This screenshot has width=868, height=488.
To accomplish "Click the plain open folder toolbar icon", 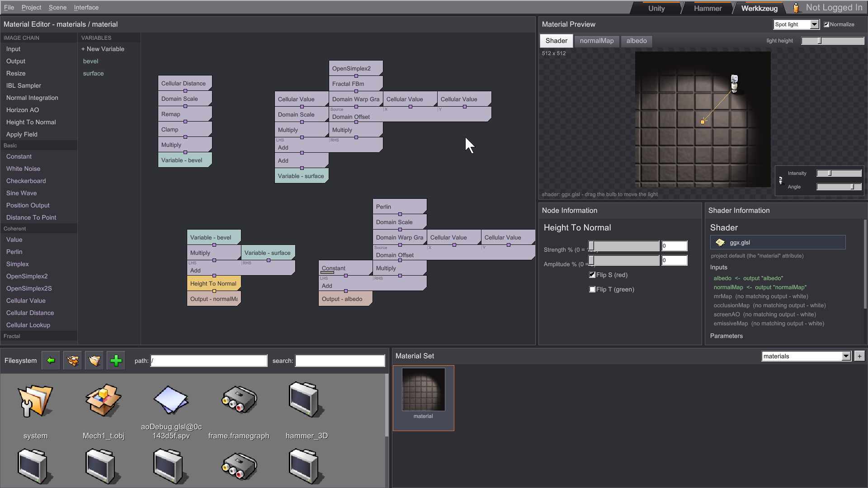I will click(94, 361).
